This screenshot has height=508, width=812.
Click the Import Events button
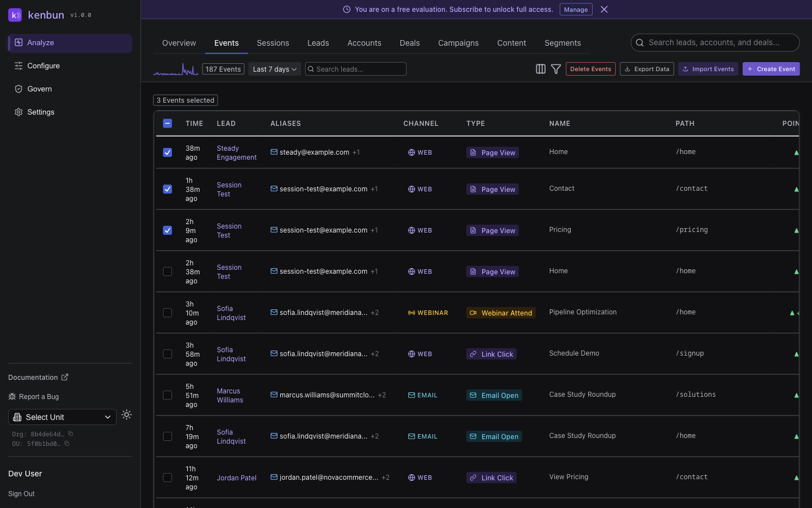pyautogui.click(x=708, y=69)
